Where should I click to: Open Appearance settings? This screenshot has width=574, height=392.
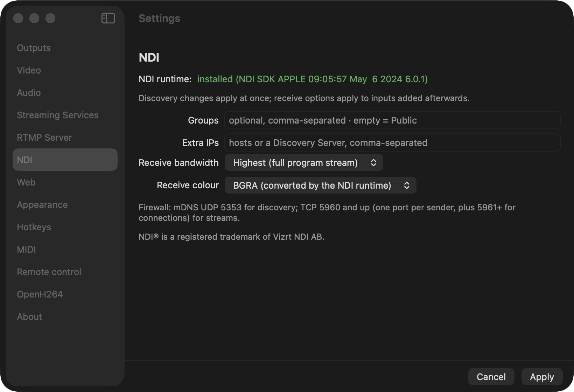tap(65, 205)
